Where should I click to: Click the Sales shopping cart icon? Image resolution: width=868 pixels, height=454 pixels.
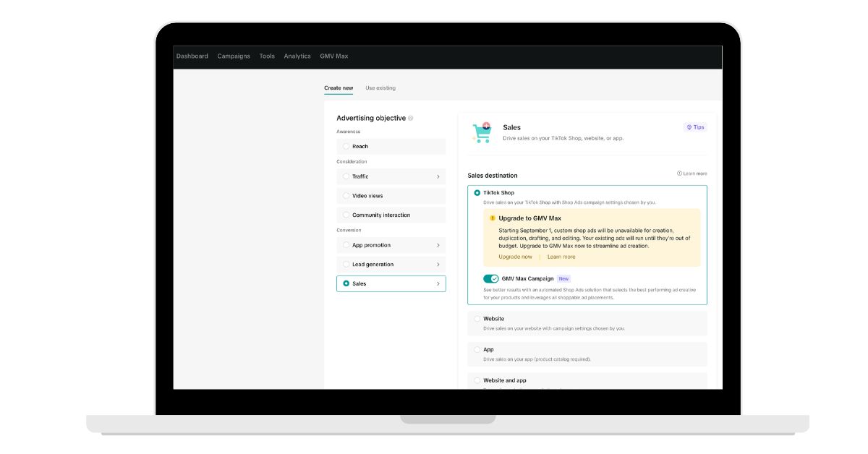pos(482,132)
